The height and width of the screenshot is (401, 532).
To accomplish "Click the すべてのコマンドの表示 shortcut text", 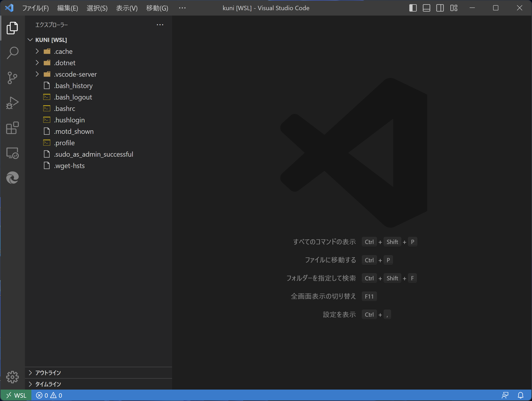I will [x=324, y=242].
